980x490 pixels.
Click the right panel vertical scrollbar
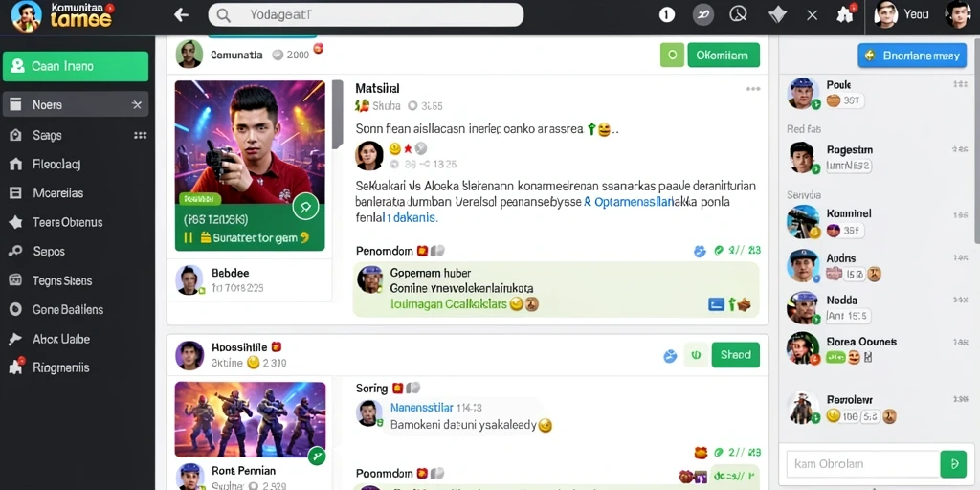click(x=976, y=141)
